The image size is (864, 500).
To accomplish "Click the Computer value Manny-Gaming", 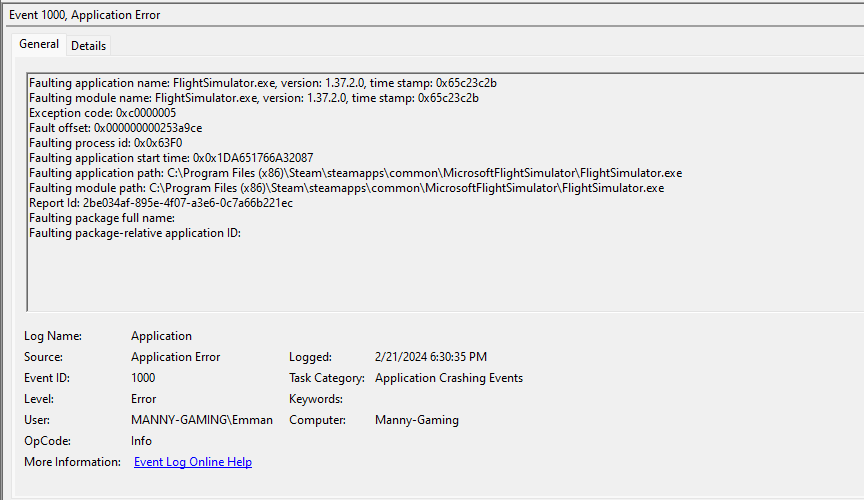I will (x=416, y=420).
